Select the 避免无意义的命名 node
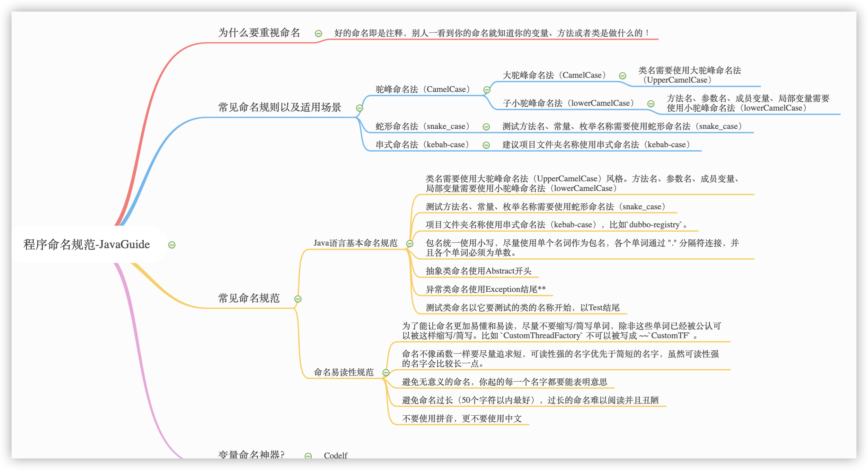The image size is (868, 470). (504, 382)
